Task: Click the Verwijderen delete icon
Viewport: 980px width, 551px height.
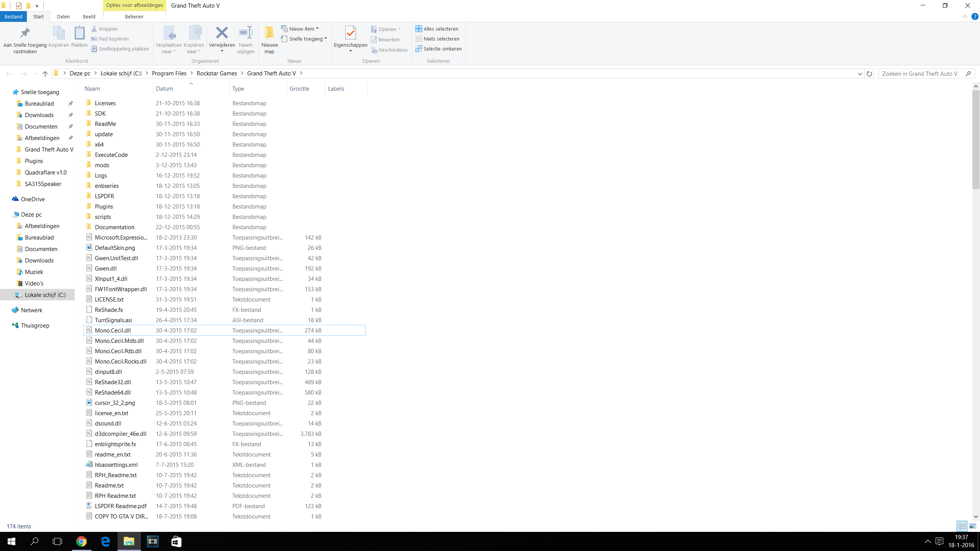Action: 222,33
